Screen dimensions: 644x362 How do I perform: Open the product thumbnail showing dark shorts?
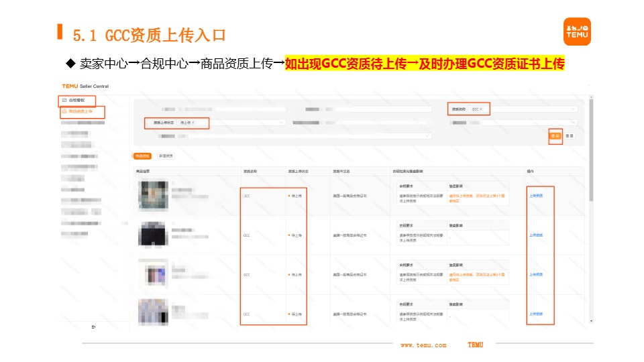[x=153, y=235]
